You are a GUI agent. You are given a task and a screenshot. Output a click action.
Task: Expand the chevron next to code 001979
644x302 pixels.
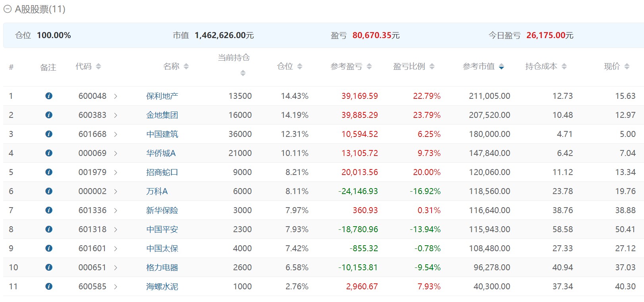pyautogui.click(x=116, y=173)
